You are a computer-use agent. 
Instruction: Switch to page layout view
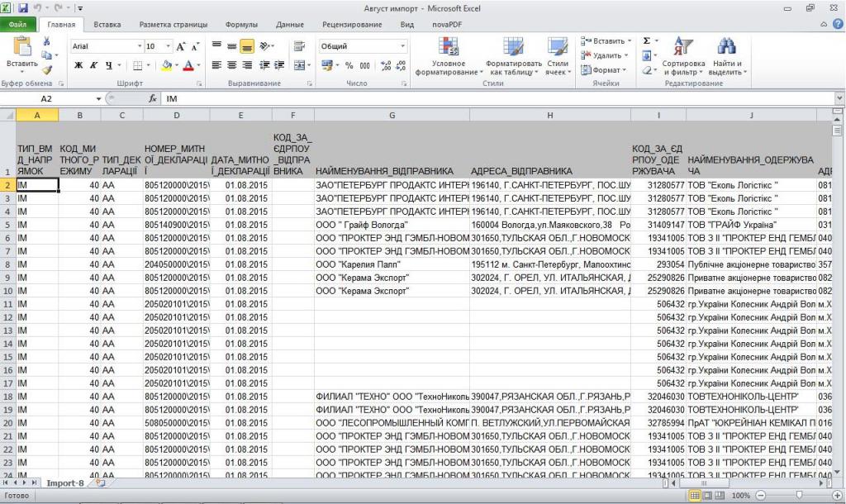pyautogui.click(x=707, y=495)
